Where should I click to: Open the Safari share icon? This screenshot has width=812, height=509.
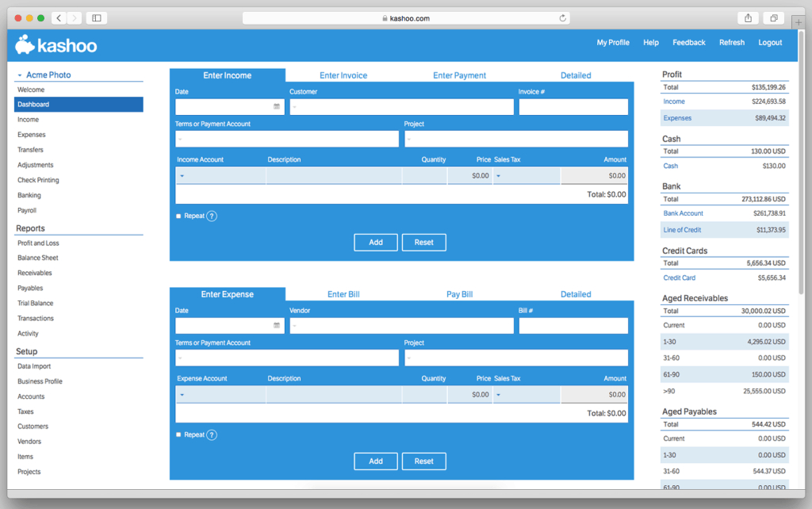[746, 17]
